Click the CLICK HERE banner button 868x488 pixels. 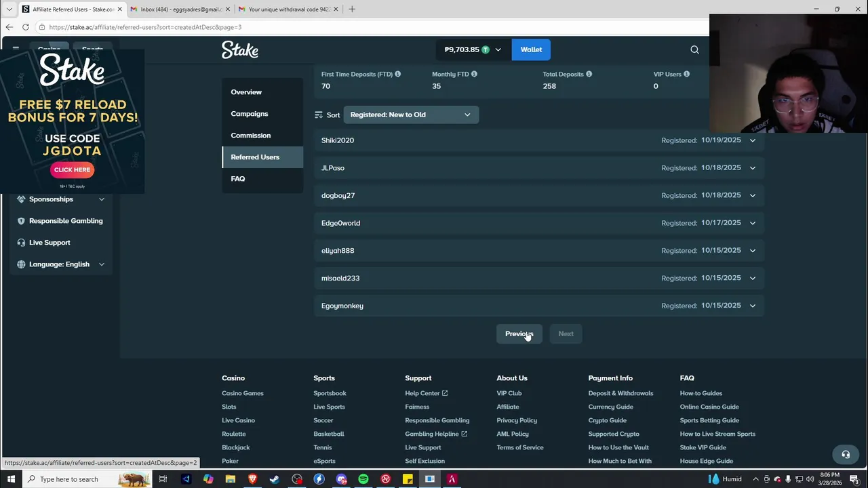(x=72, y=169)
